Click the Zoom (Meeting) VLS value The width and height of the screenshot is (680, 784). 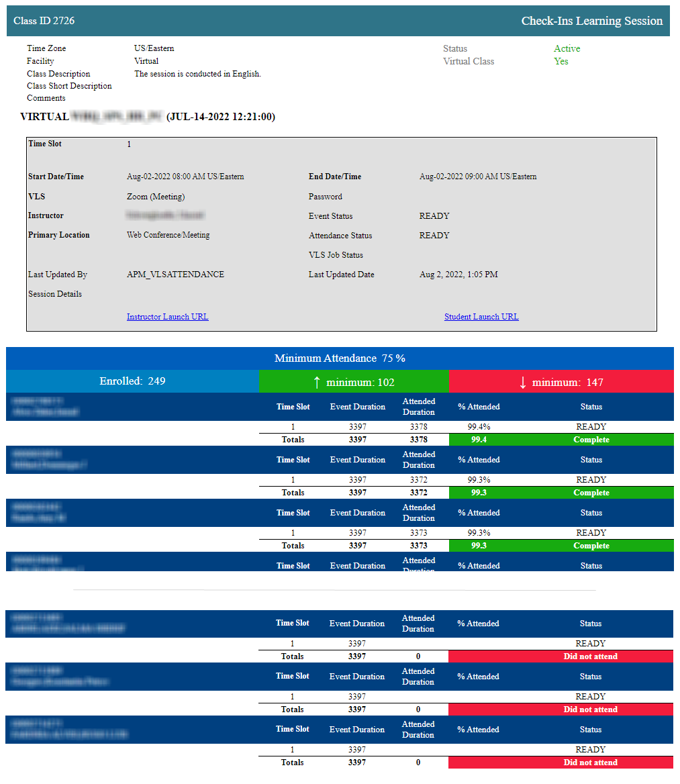click(156, 197)
